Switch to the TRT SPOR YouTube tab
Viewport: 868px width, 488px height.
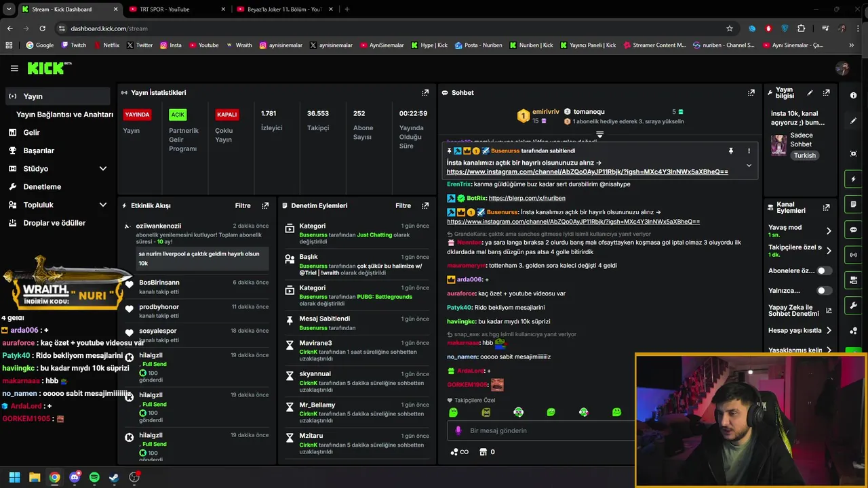tap(177, 9)
